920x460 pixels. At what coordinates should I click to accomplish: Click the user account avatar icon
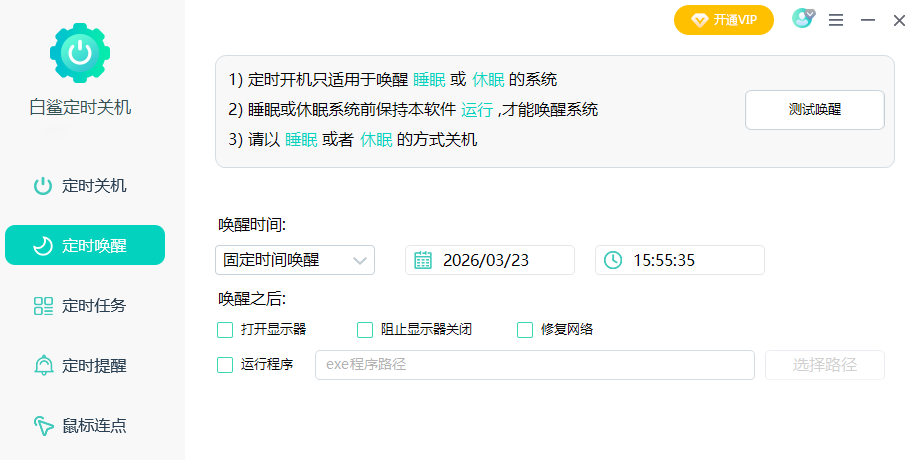point(802,19)
